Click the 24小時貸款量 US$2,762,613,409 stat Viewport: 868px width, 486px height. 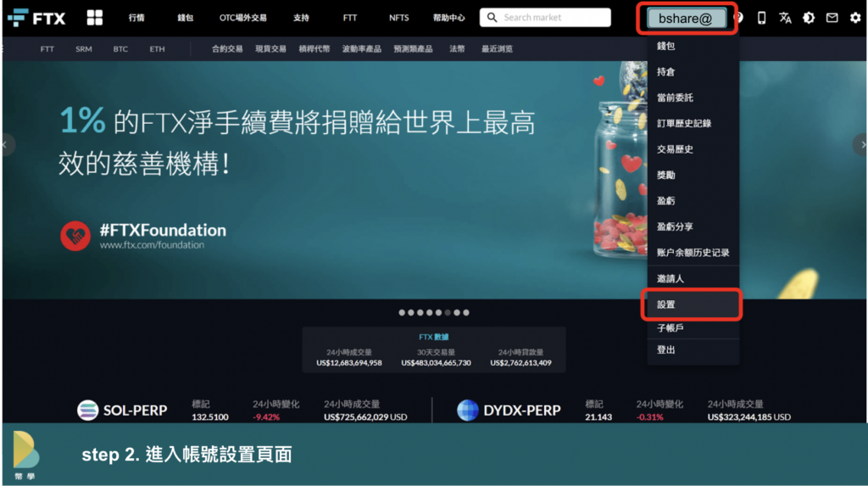pyautogui.click(x=521, y=357)
